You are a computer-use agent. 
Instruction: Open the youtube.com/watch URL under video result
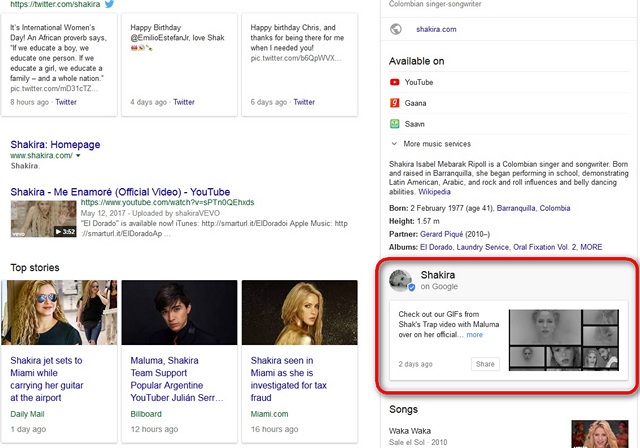tap(167, 202)
